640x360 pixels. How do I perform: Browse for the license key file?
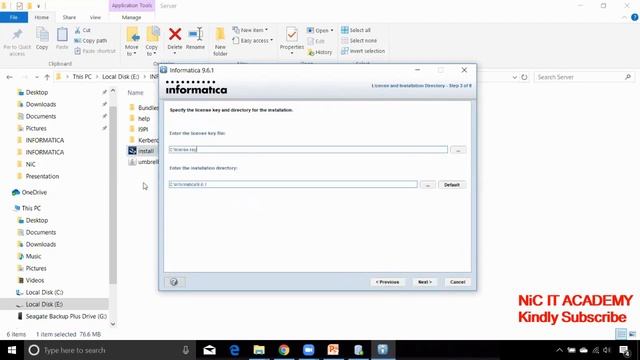(x=458, y=150)
